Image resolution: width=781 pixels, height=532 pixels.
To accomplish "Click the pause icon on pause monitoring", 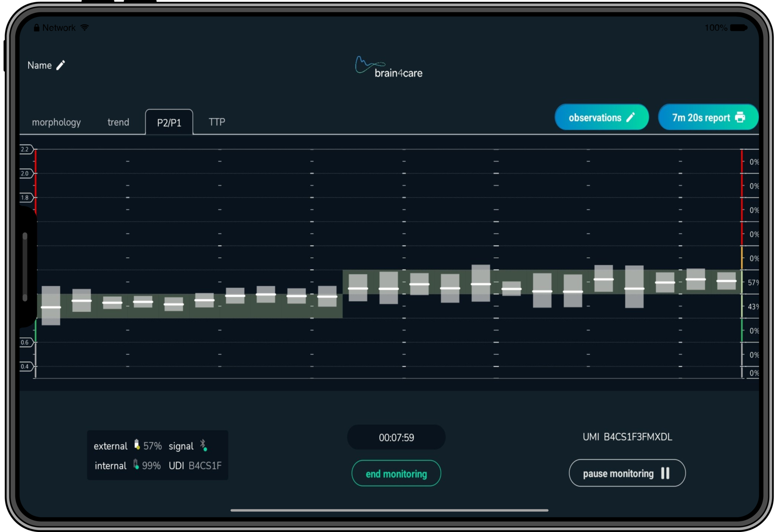I will [665, 473].
